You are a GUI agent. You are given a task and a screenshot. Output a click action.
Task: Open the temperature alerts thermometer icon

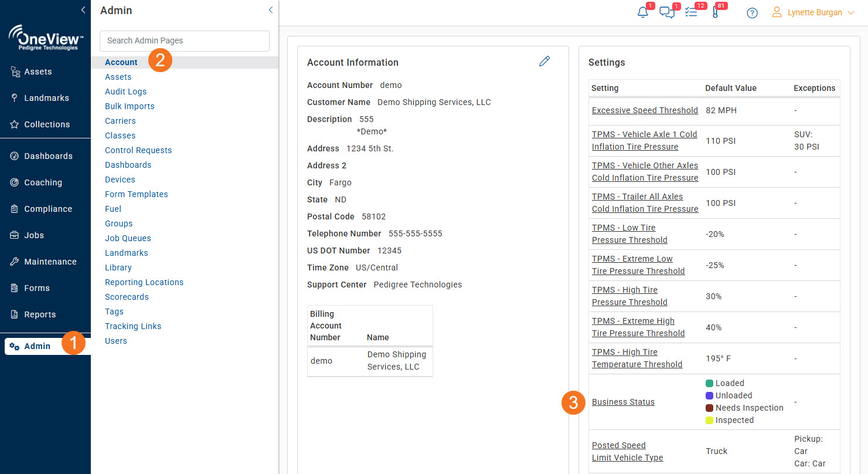point(715,13)
